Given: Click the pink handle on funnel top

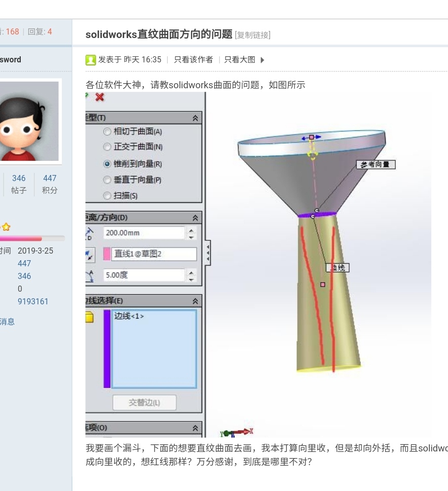Looking at the screenshot, I should [312, 137].
